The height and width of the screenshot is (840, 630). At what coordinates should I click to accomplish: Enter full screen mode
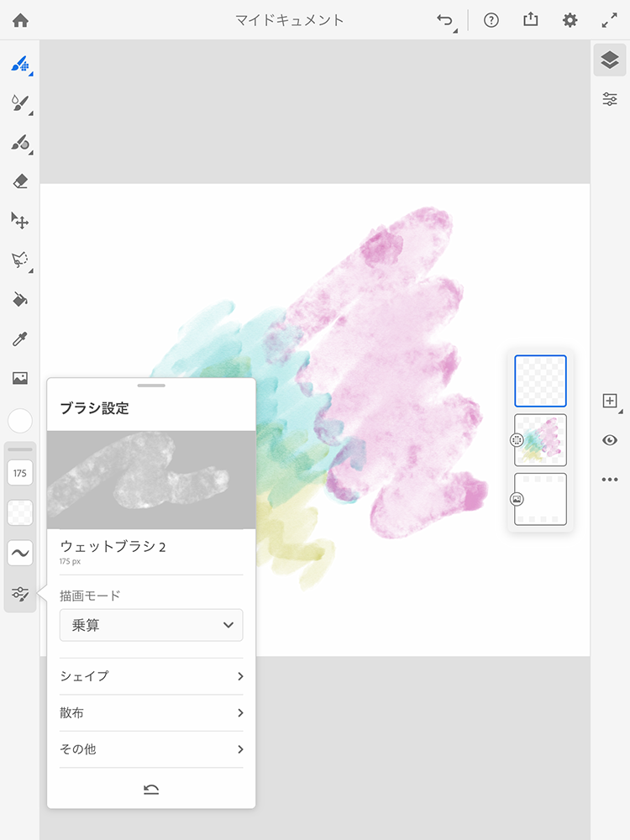pos(610,20)
